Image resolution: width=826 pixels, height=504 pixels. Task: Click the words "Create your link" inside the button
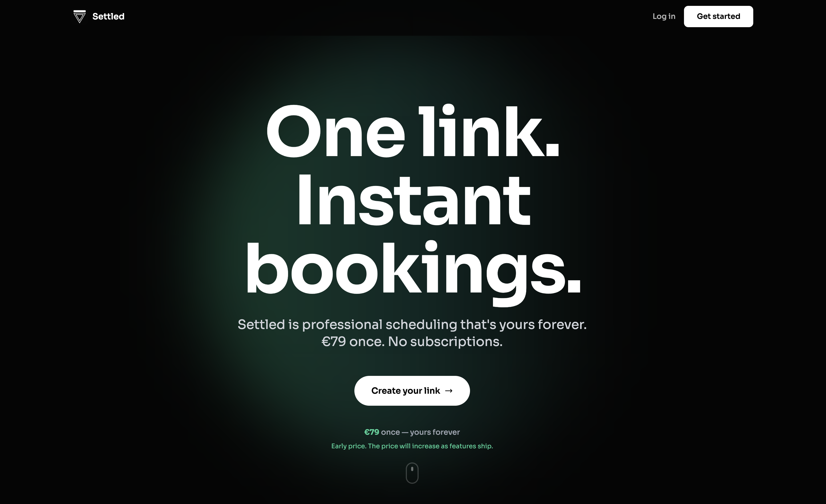pos(406,391)
